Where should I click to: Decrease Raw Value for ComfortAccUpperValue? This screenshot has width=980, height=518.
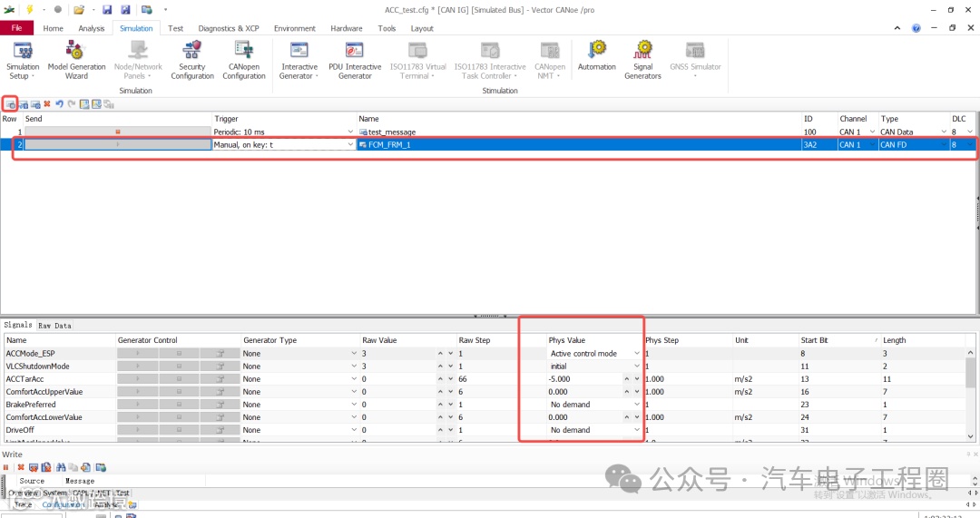click(x=450, y=392)
